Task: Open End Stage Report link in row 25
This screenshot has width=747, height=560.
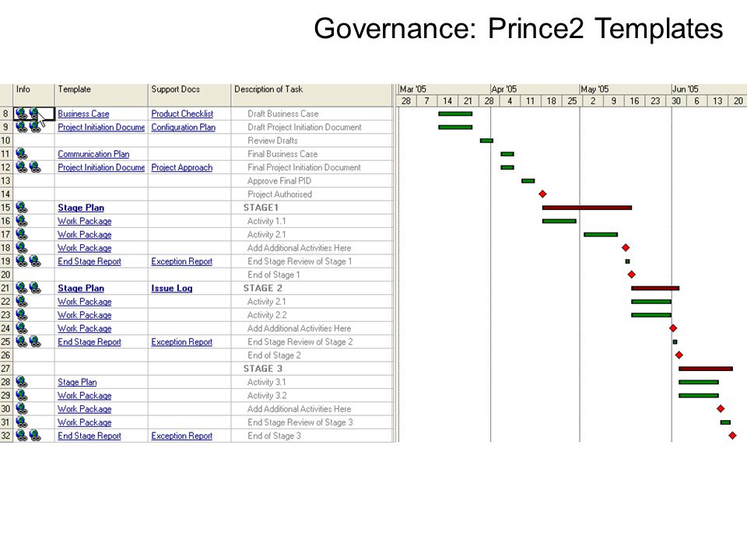Action: point(89,342)
